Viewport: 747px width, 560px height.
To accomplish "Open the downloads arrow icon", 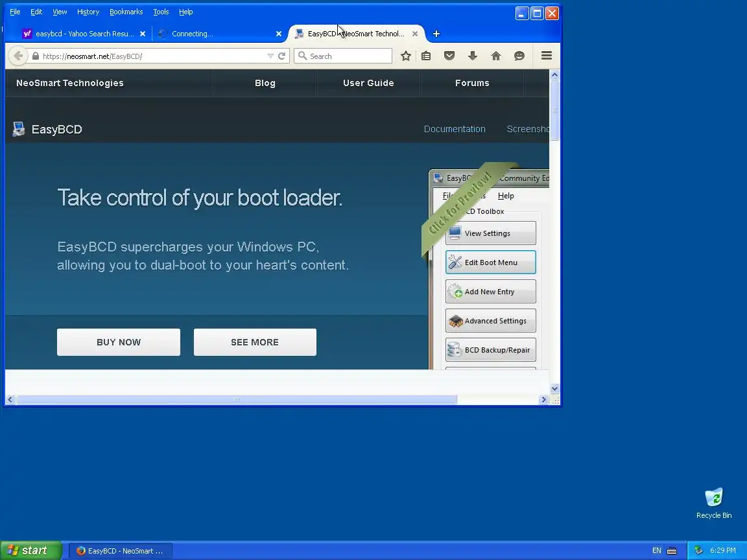I will pyautogui.click(x=473, y=56).
